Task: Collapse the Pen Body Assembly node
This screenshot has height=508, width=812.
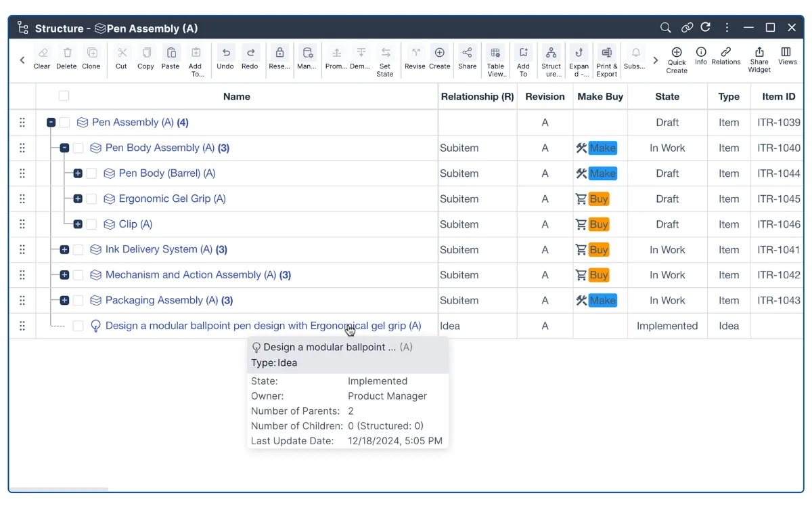Action: tap(64, 148)
